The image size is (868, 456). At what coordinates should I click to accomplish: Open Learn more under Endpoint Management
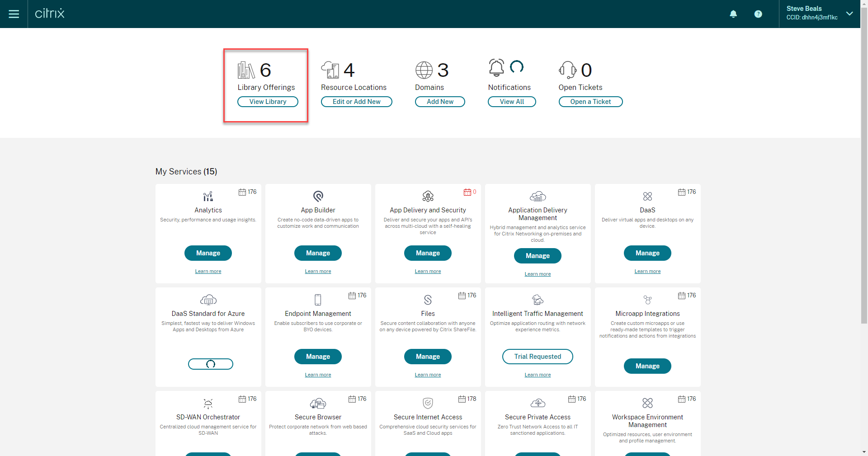tap(318, 375)
